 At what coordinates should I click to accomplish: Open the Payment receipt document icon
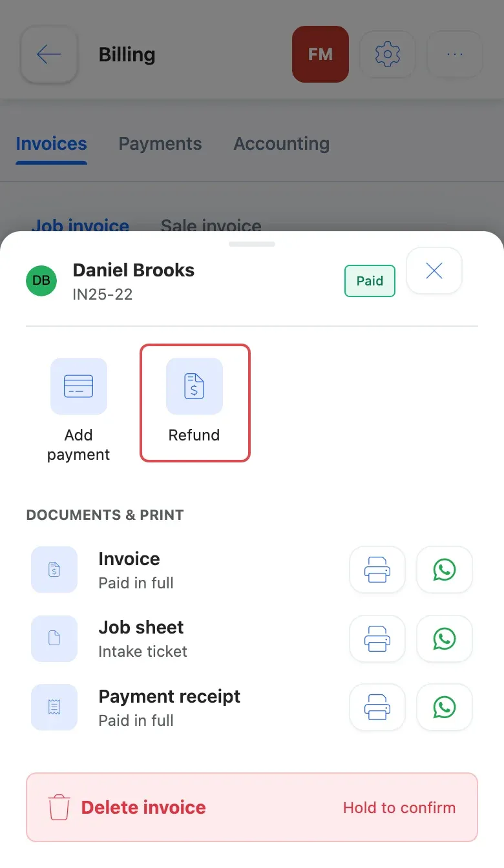pos(54,707)
